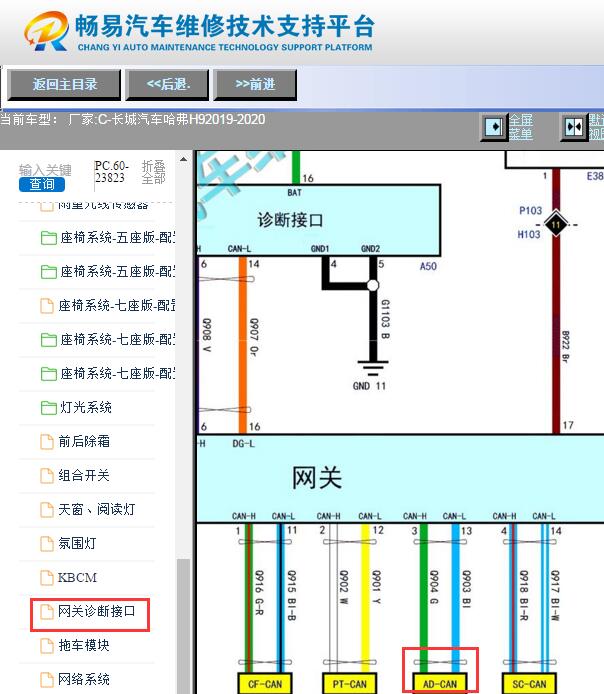This screenshot has height=694, width=604.
Task: Expand the 灯光系统 folder
Action: click(76, 408)
